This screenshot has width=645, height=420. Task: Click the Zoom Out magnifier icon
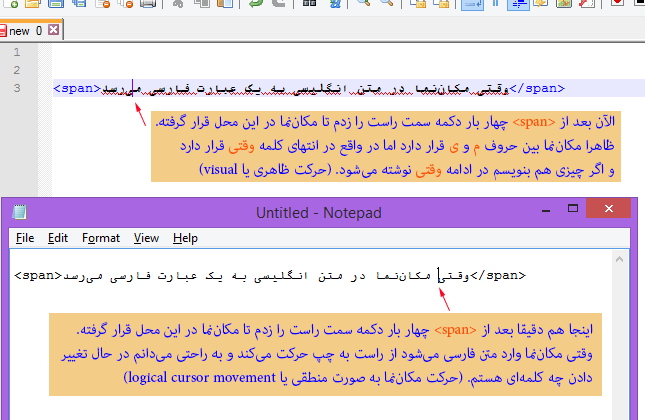click(386, 3)
